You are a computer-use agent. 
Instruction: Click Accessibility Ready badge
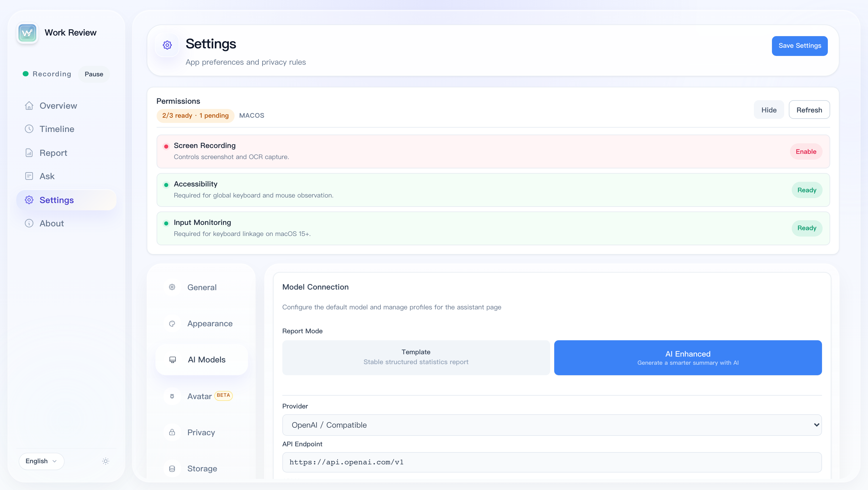pos(807,190)
